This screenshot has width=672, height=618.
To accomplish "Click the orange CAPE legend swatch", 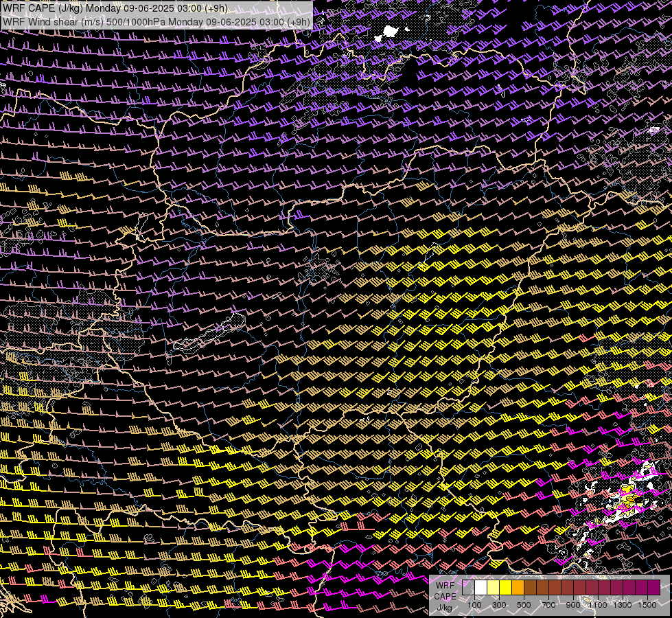I will (518, 587).
